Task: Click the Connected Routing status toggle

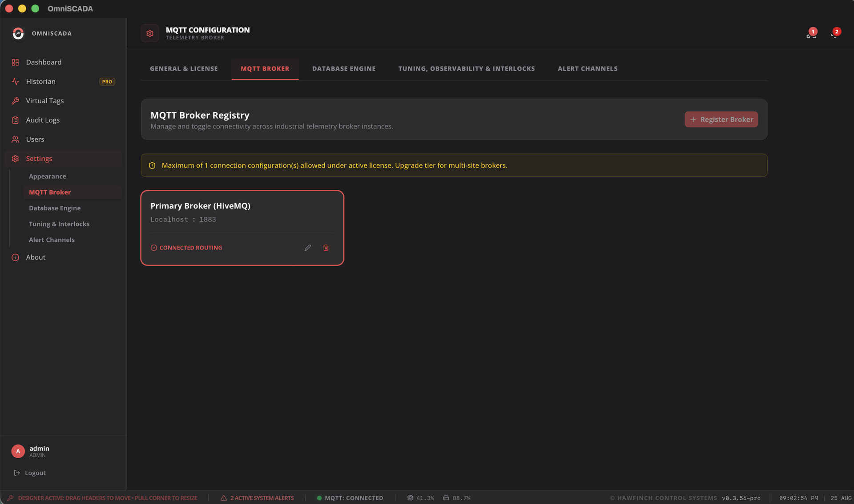Action: point(186,248)
